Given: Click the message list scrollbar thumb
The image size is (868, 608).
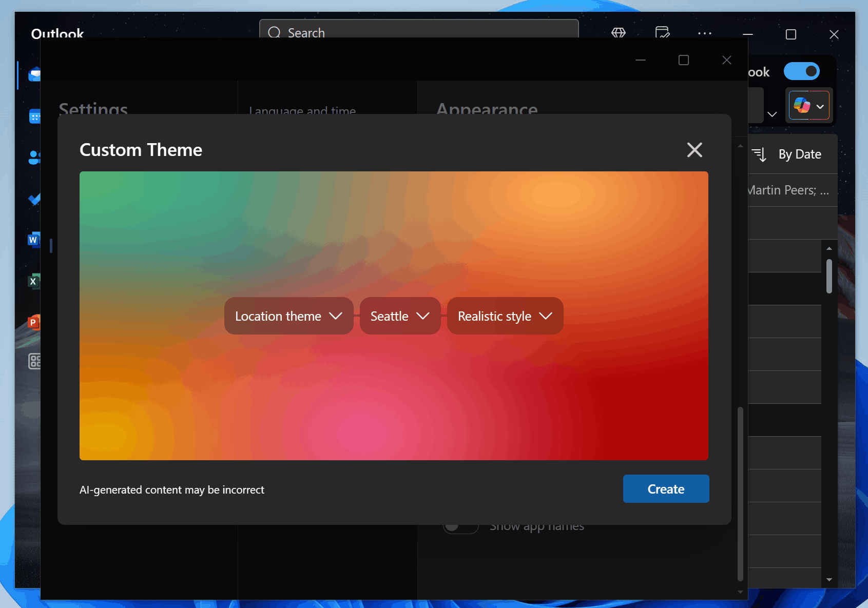Looking at the screenshot, I should point(829,276).
